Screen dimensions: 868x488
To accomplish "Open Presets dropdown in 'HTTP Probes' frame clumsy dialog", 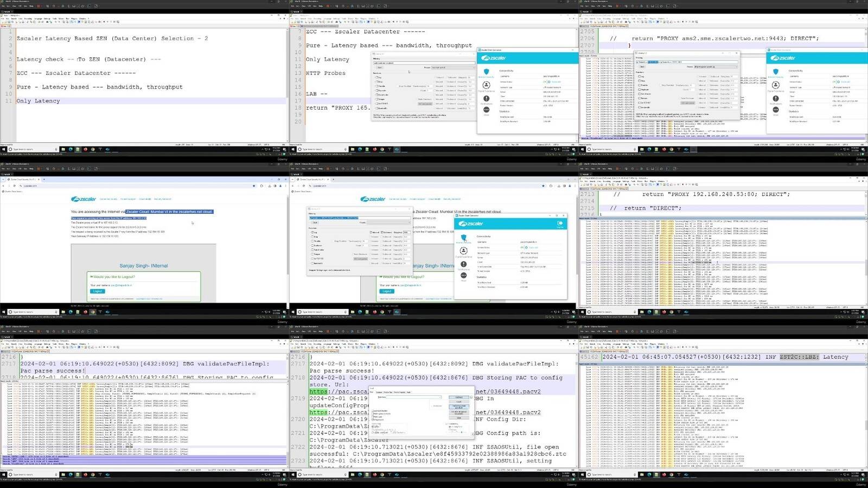I will [x=453, y=67].
